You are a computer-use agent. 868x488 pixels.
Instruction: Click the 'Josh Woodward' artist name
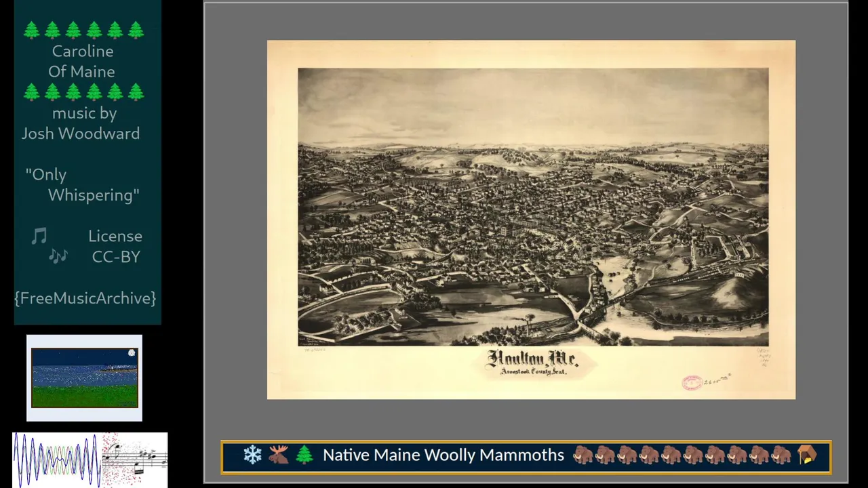coord(81,133)
